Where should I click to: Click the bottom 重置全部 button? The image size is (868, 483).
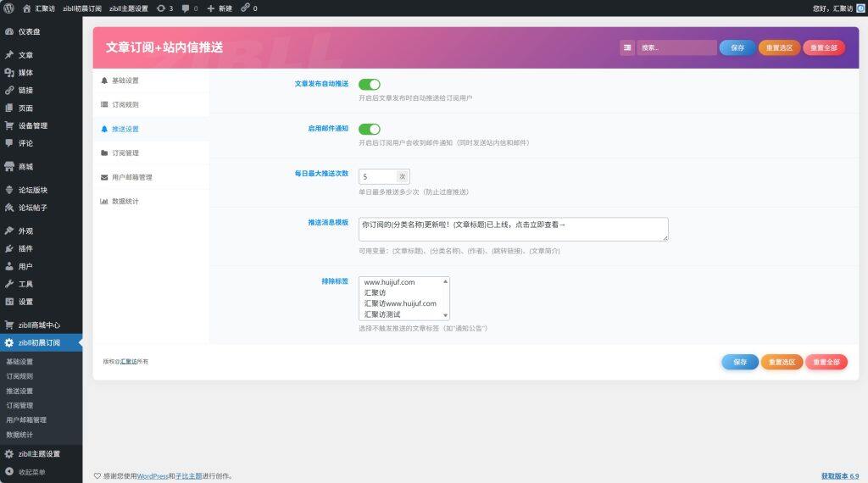[x=826, y=362]
